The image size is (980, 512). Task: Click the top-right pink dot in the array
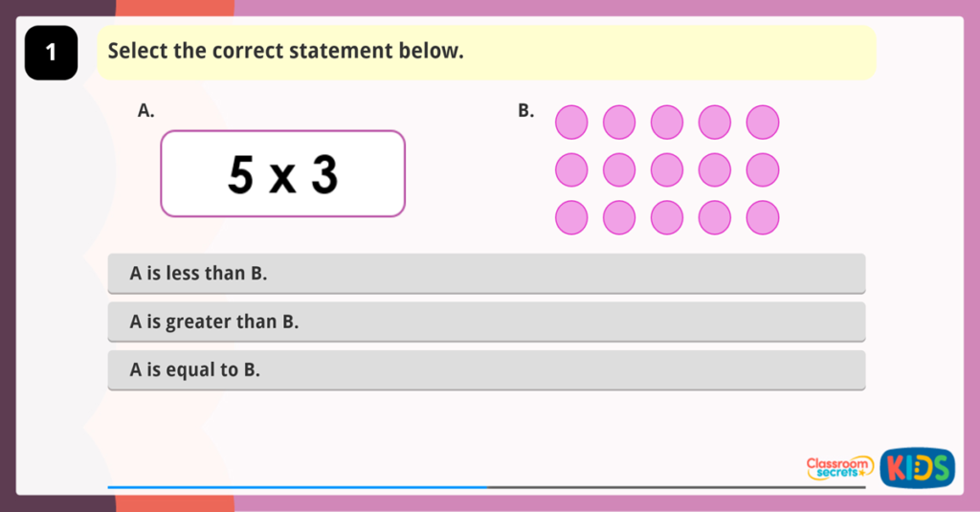coord(763,122)
